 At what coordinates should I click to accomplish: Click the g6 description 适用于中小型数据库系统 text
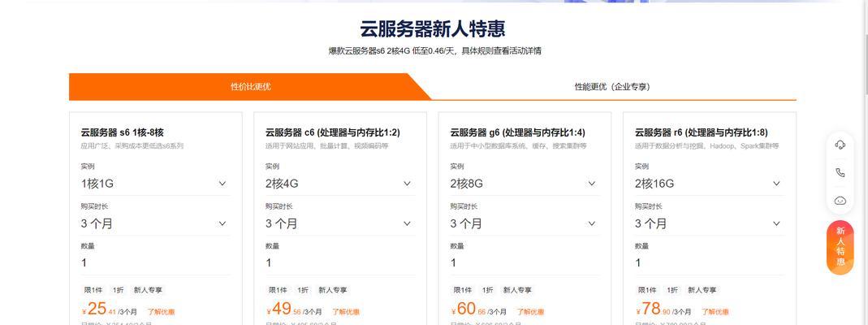pos(518,146)
